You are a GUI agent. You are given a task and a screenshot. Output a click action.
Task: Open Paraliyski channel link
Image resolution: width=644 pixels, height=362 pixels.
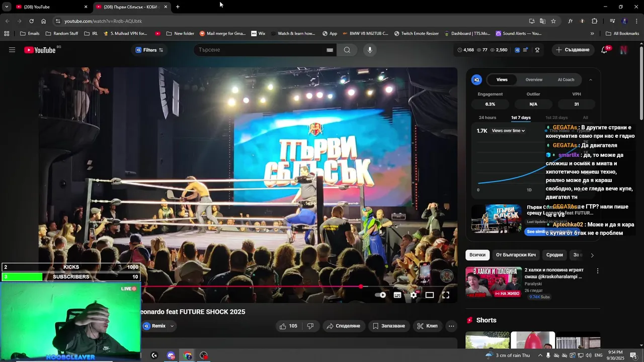click(x=534, y=284)
